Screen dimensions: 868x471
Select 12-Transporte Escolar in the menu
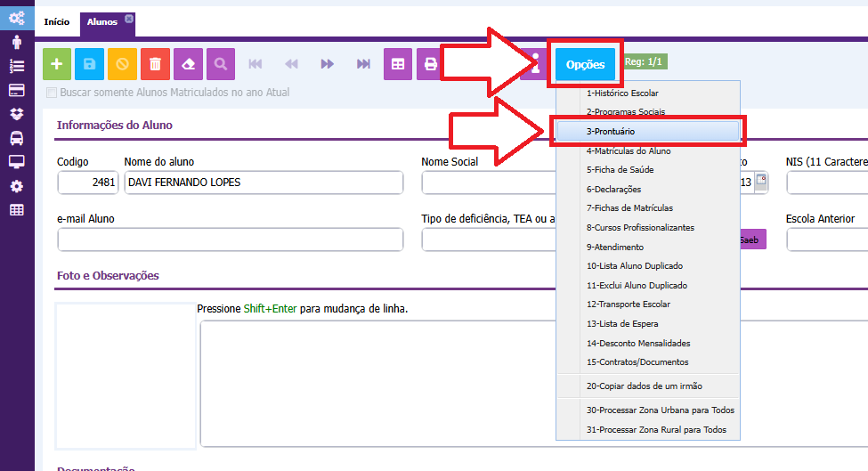coord(628,305)
